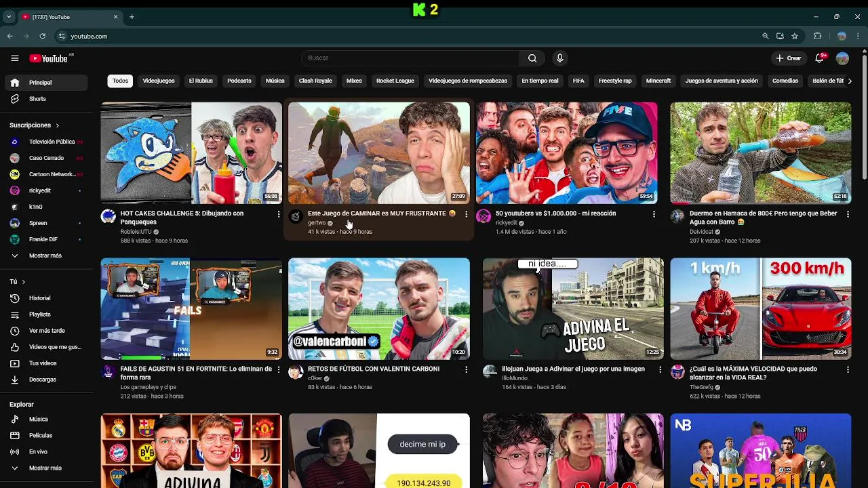Screen dimensions: 868x488
Task: Open options for HOT CAKES CHALLENGE video
Action: 278,214
